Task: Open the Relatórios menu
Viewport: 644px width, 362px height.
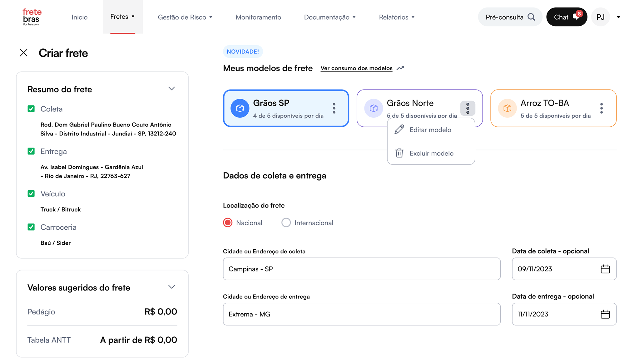Action: pyautogui.click(x=396, y=17)
